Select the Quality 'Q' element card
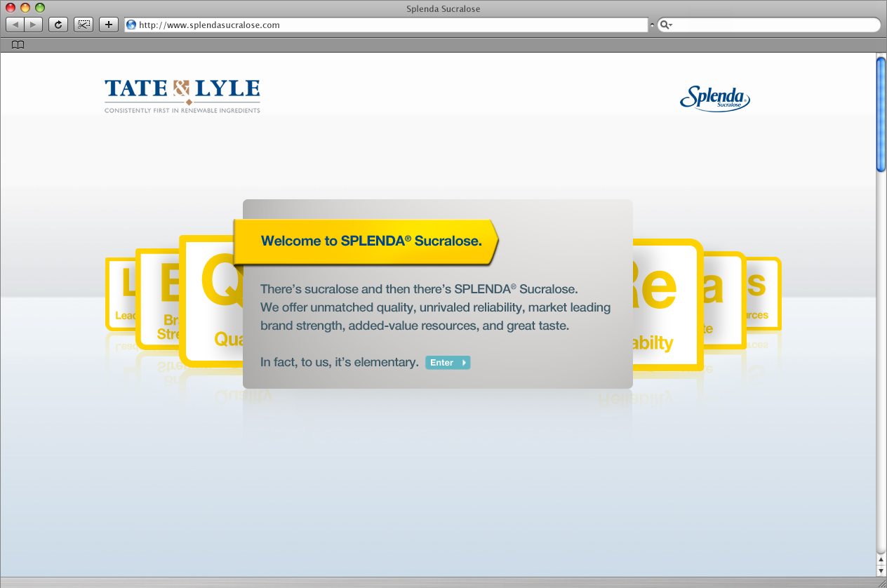The height and width of the screenshot is (588, 887). click(211, 300)
